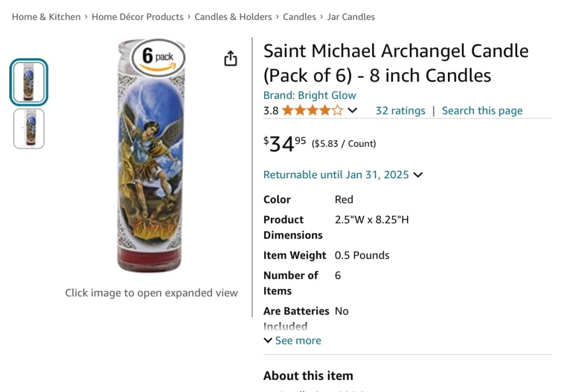Open Candles & Holders breadcrumb
Viewport: 567px width, 392px height.
point(233,17)
